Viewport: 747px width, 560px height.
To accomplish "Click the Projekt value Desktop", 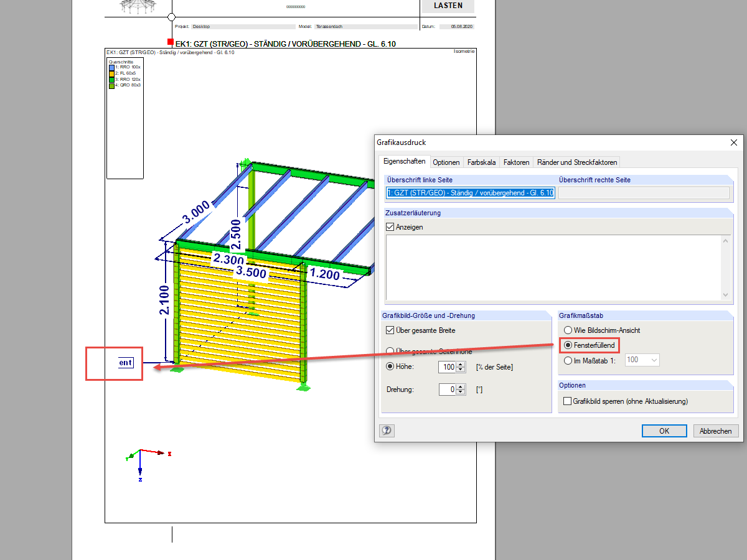I will pyautogui.click(x=201, y=27).
